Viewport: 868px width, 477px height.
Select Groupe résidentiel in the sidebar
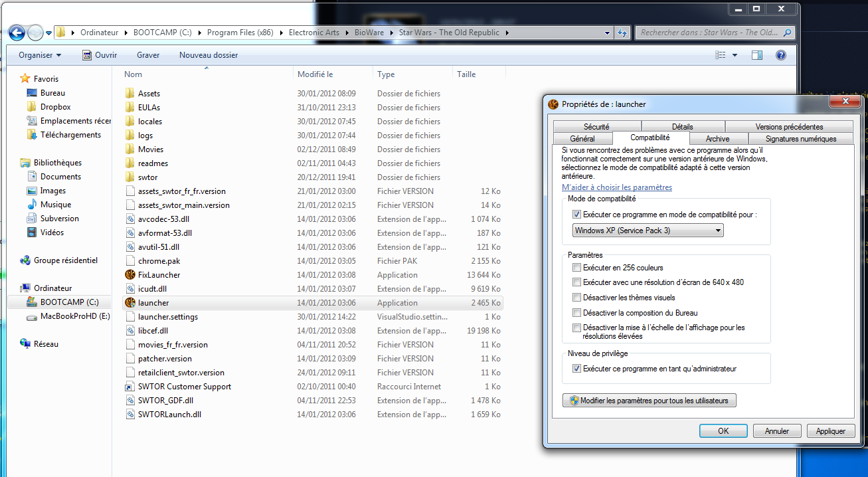click(x=66, y=260)
